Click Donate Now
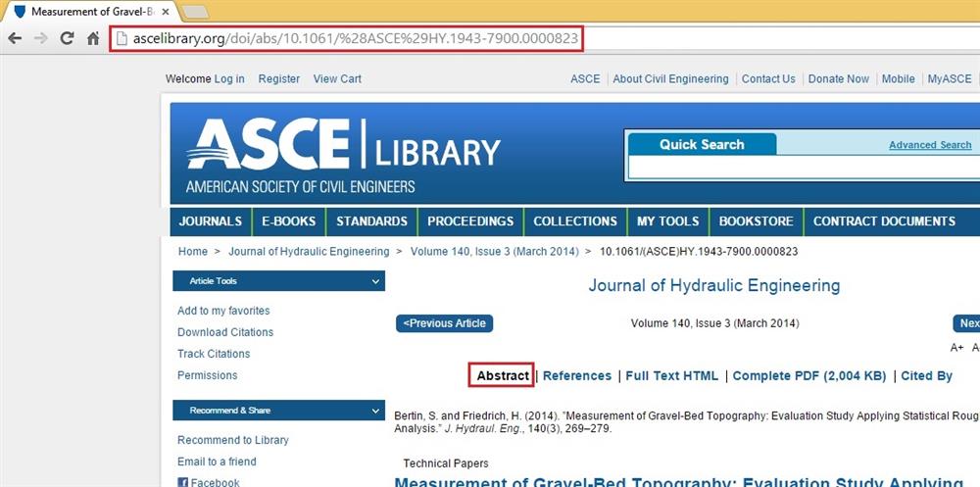980x487 pixels. pyautogui.click(x=838, y=78)
